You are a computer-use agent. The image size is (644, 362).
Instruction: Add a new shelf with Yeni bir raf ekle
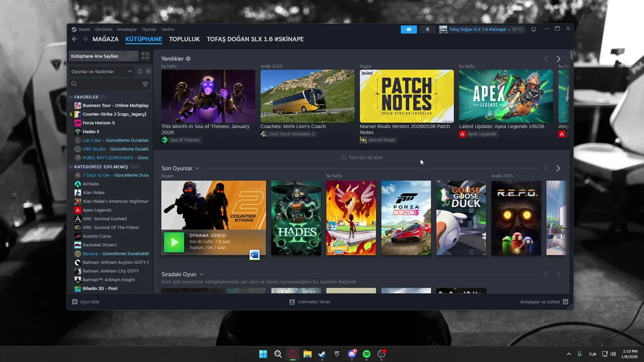(361, 157)
